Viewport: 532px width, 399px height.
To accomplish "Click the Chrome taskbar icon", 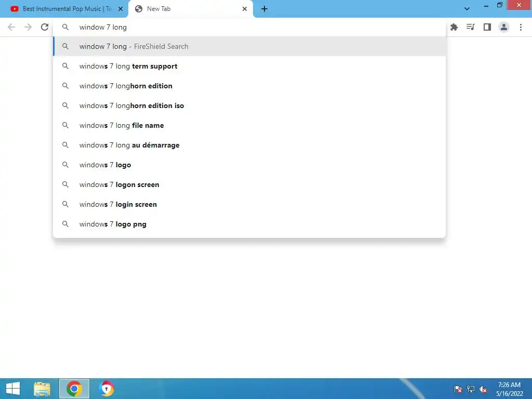I will click(x=74, y=389).
